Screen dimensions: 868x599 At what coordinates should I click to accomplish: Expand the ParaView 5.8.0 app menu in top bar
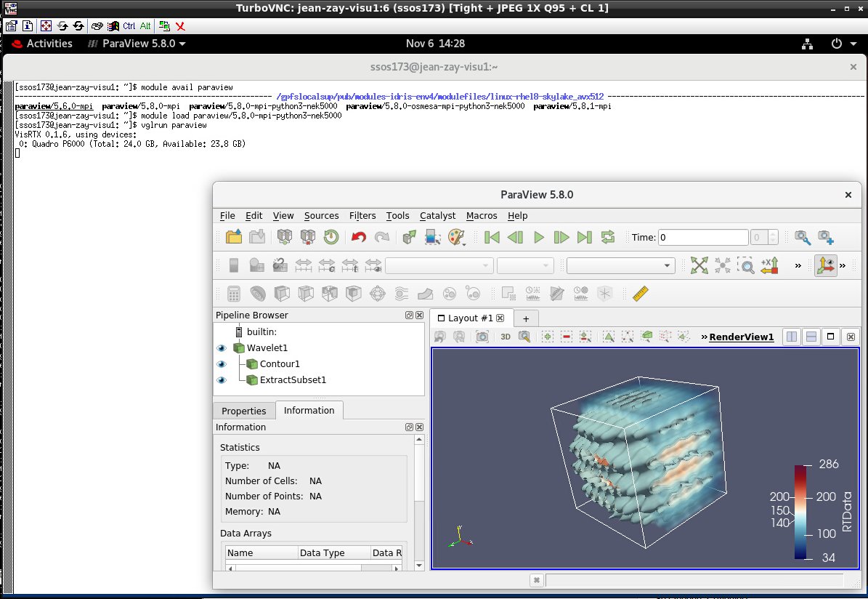(x=137, y=44)
